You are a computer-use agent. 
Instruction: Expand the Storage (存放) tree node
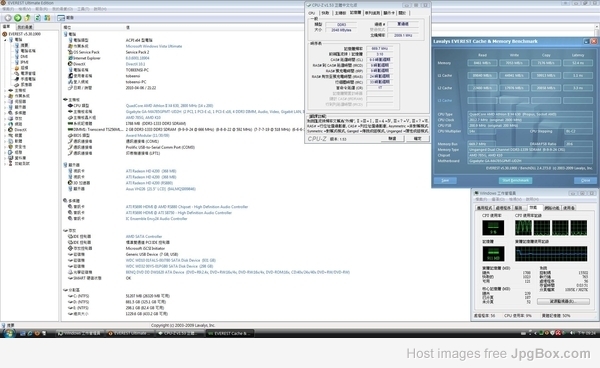pyautogui.click(x=5, y=119)
